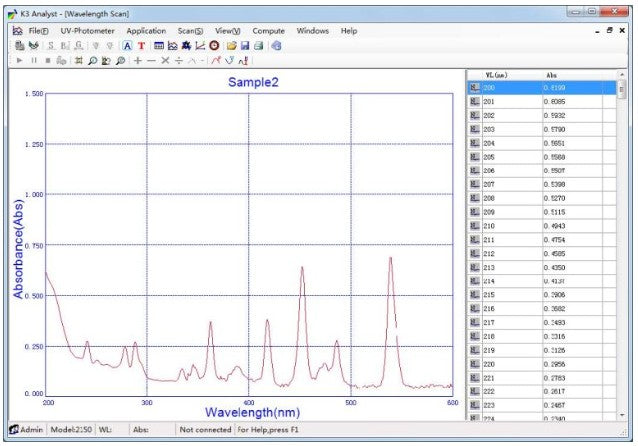Click the printer icon
The height and width of the screenshot is (446, 638).
pos(258,46)
